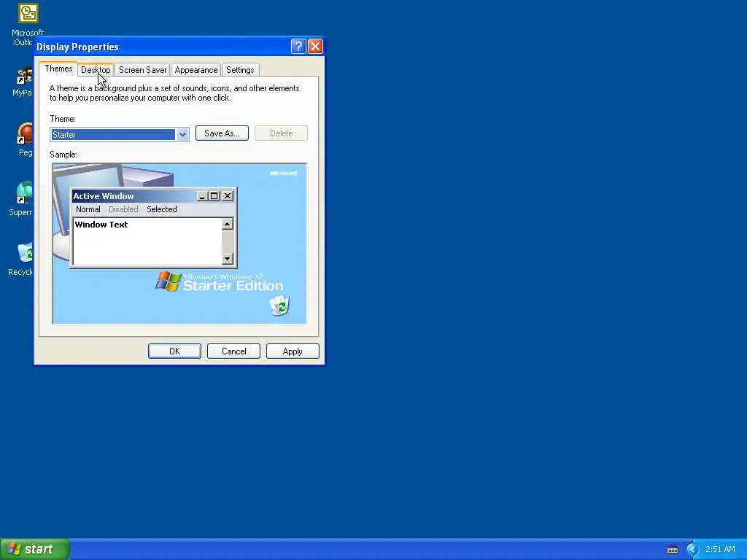
Task: Click the keyboard icon in system tray
Action: click(672, 550)
